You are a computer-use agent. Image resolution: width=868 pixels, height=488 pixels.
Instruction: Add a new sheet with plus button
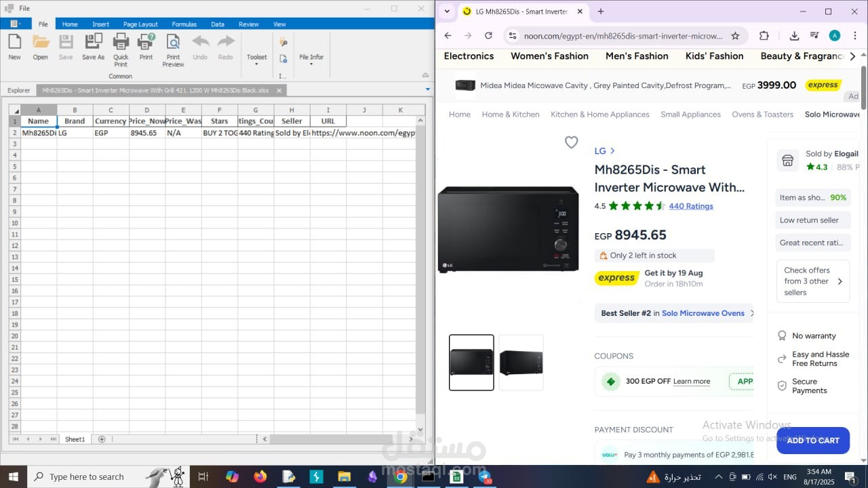[102, 439]
